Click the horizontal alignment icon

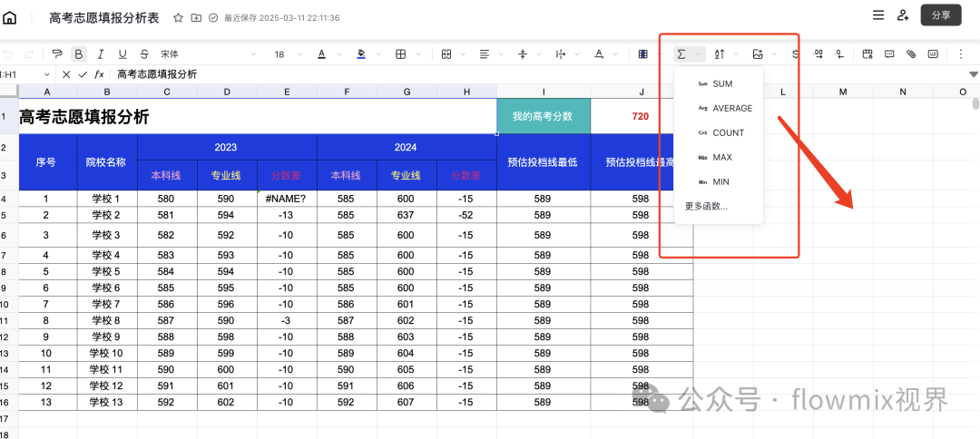click(x=485, y=54)
